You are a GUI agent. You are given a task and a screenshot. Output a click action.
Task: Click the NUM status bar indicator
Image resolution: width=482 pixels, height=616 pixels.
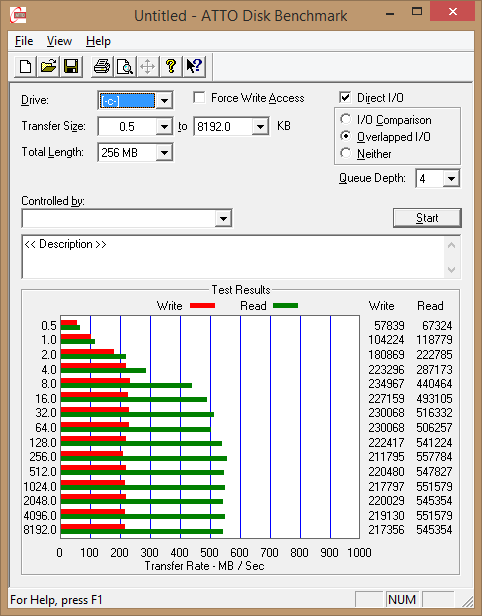tap(402, 600)
